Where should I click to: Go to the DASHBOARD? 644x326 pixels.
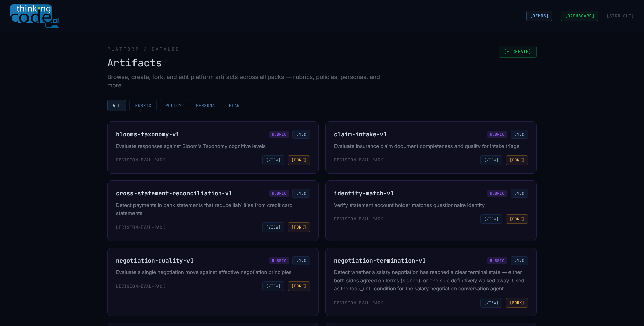coord(579,16)
